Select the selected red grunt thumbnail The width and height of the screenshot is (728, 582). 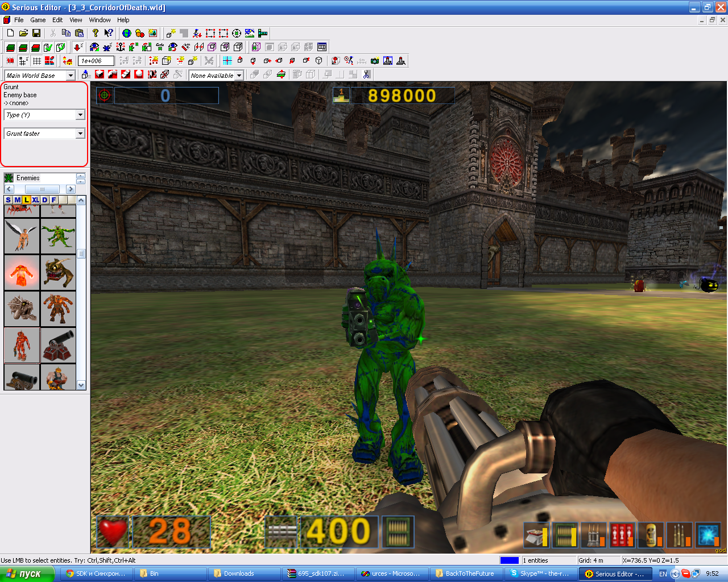click(22, 345)
